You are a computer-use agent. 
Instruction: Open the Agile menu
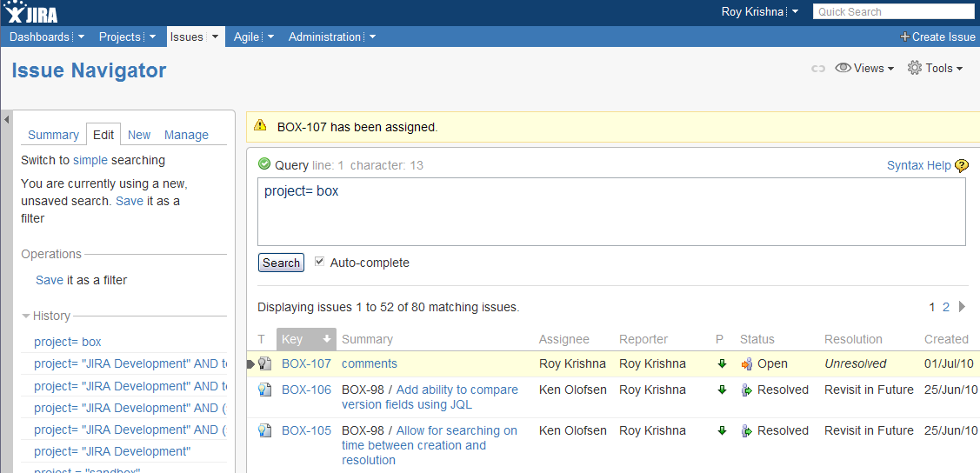[246, 37]
